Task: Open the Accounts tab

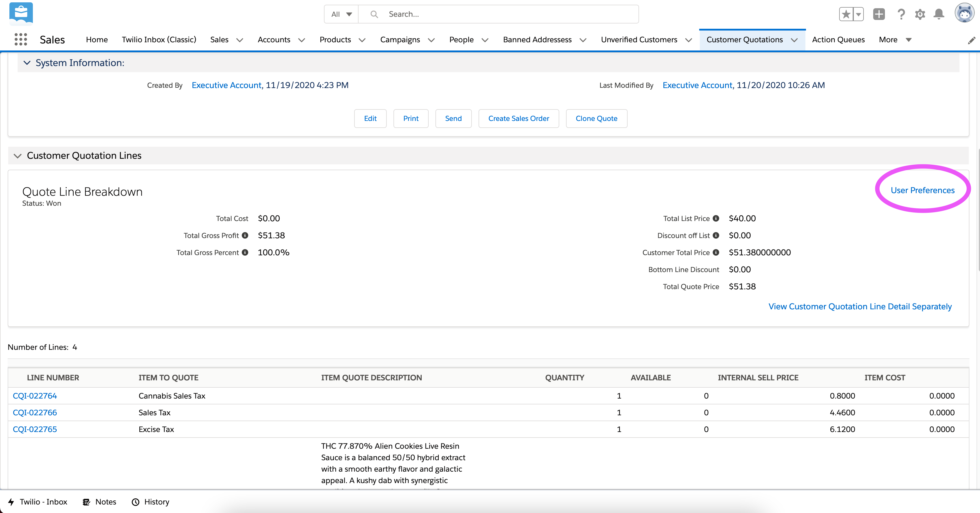Action: 274,40
